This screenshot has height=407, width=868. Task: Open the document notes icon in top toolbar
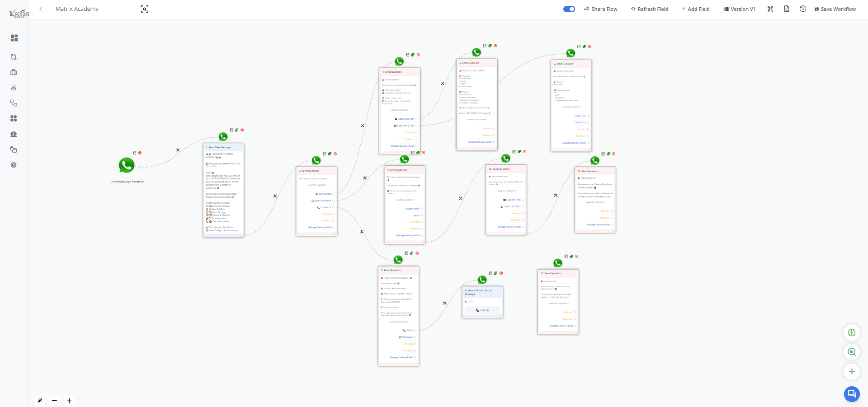(787, 9)
